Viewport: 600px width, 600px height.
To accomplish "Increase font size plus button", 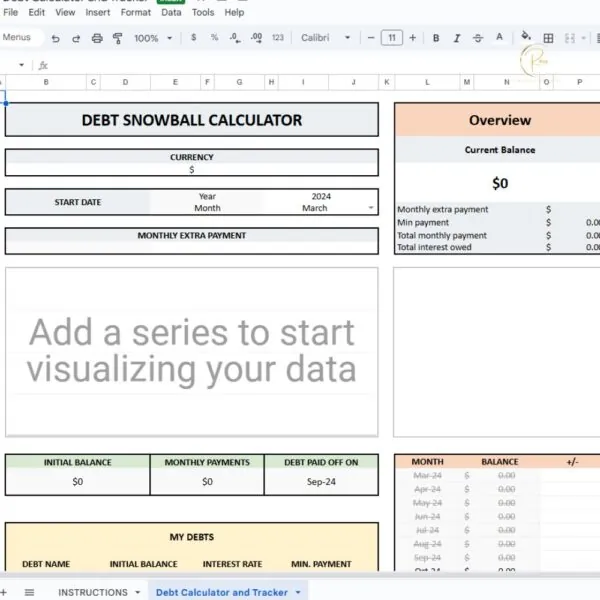I will tap(412, 38).
